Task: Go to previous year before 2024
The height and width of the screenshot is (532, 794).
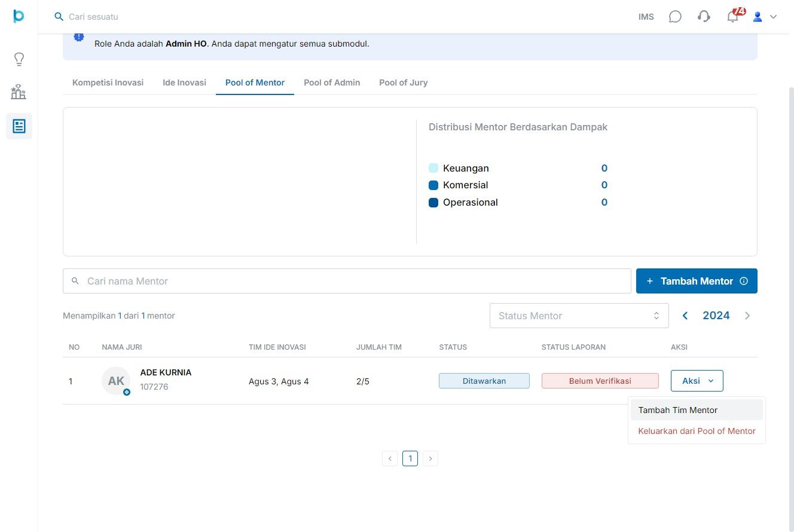Action: coord(685,316)
